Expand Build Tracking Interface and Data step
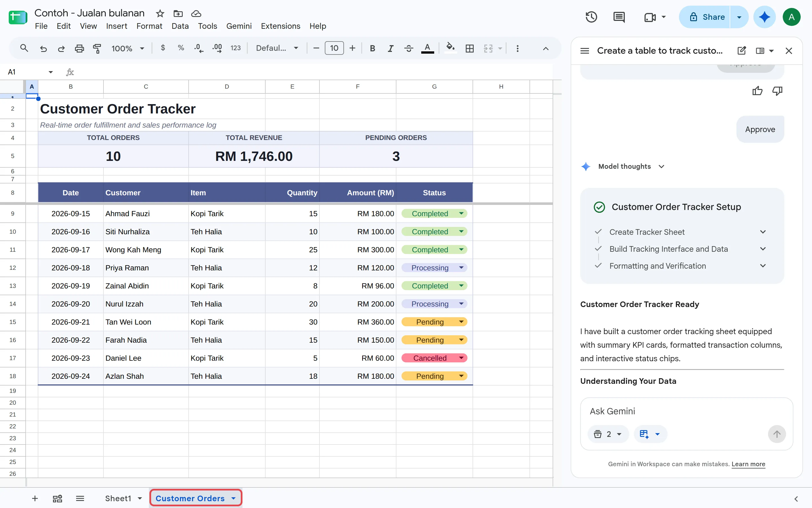The width and height of the screenshot is (812, 508). click(763, 249)
